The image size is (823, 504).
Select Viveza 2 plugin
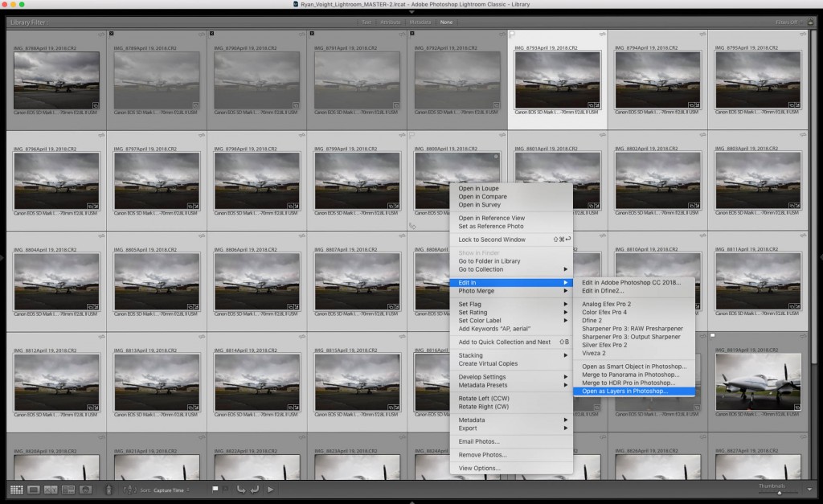[634, 354]
